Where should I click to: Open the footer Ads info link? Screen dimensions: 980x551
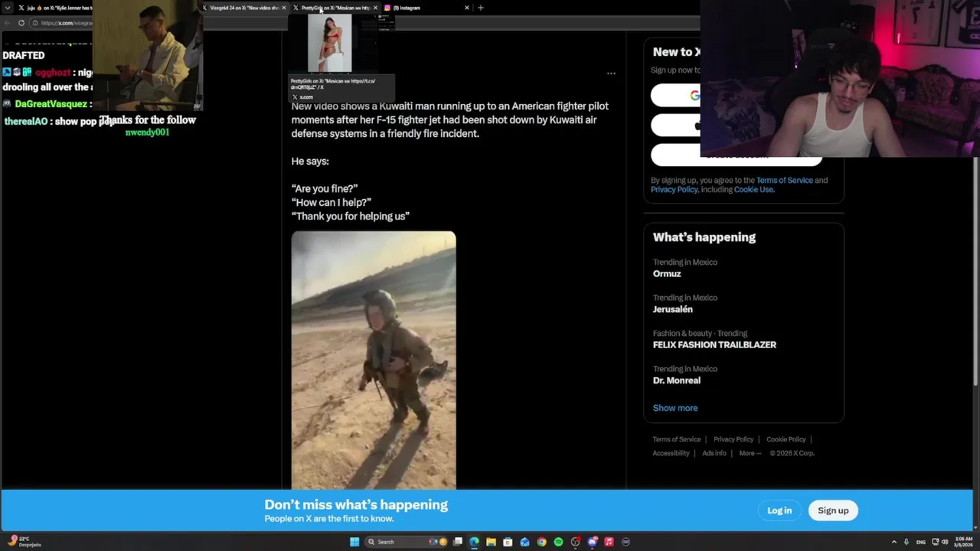[714, 453]
